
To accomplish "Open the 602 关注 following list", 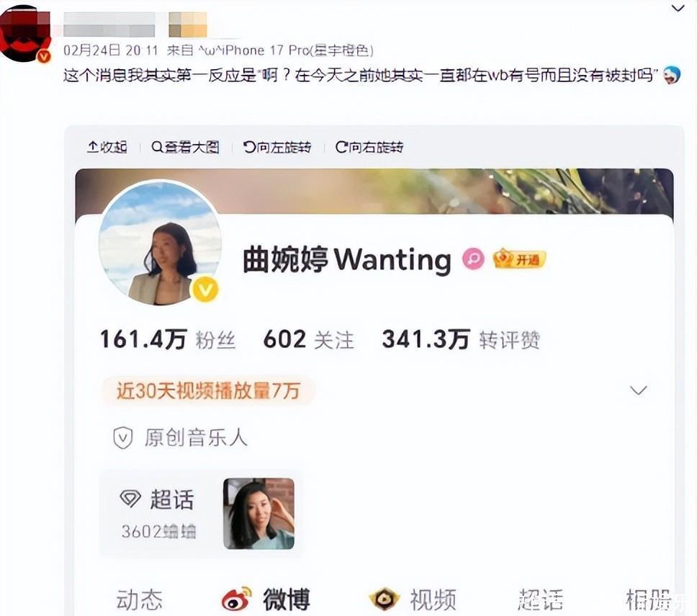I will [308, 340].
